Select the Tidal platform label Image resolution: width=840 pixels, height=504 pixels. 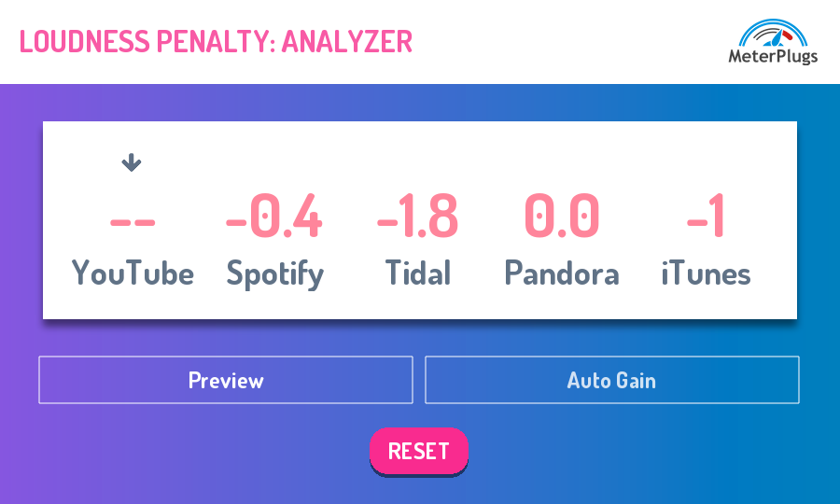tap(418, 273)
